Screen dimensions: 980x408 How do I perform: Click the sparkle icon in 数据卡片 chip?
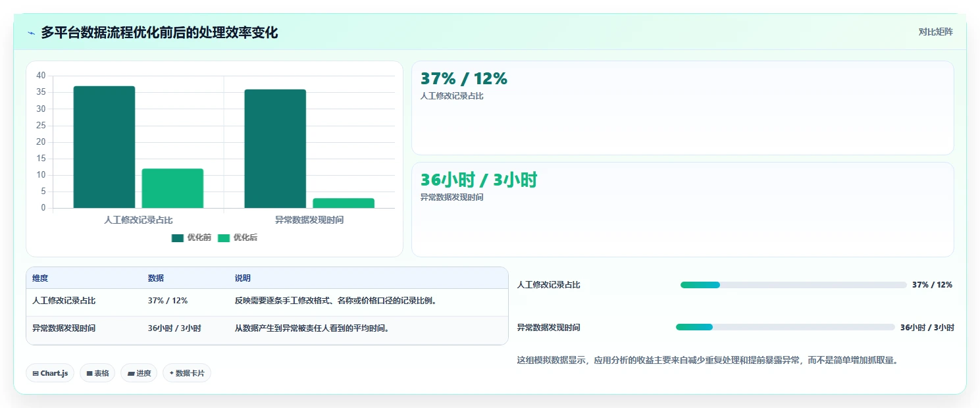pos(172,373)
